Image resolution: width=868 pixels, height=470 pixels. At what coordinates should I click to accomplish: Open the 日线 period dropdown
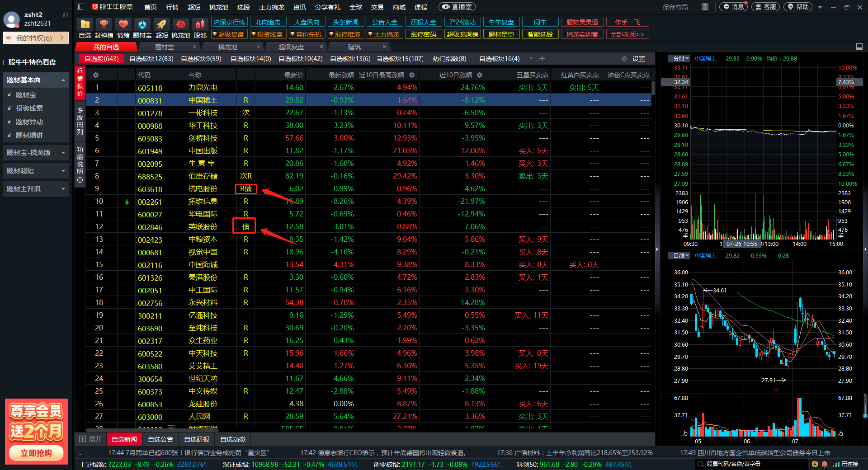point(679,256)
